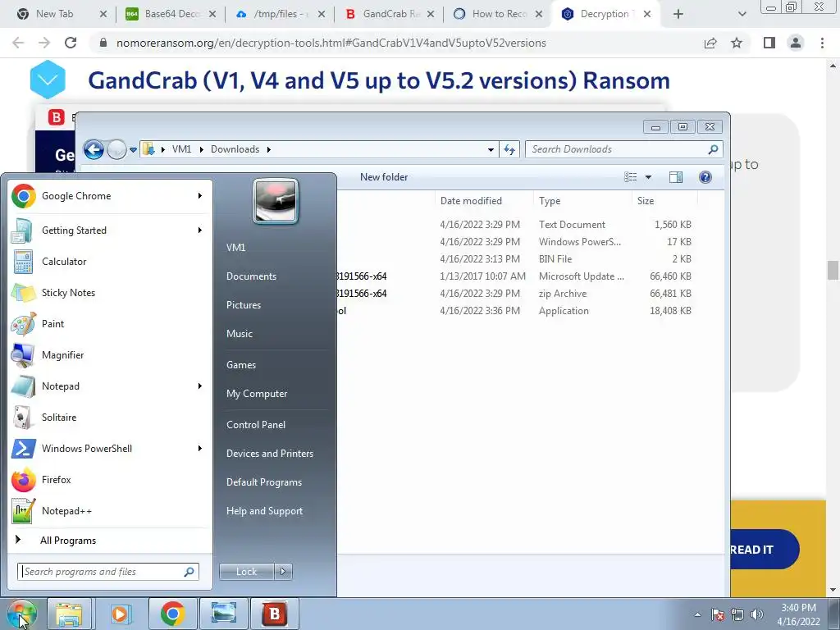The height and width of the screenshot is (630, 840).
Task: Open Documents from Start menu
Action: point(251,276)
